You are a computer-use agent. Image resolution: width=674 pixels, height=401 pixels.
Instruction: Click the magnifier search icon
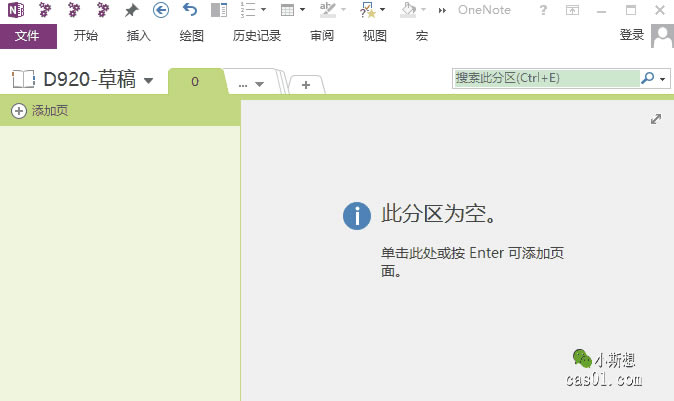pos(648,78)
